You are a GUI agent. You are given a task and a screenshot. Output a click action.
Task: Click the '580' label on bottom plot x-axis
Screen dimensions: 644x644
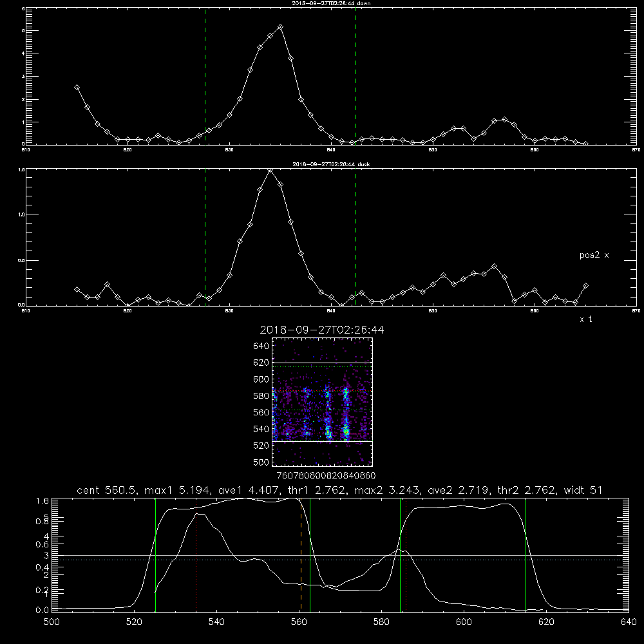[381, 622]
